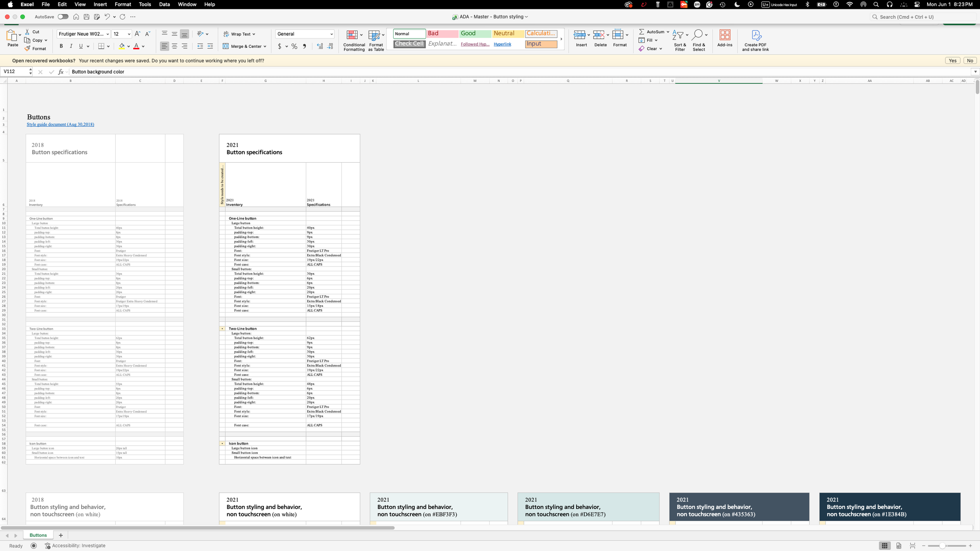Click the Home icon in title bar
Image resolution: width=980 pixels, height=551 pixels.
[x=76, y=17]
